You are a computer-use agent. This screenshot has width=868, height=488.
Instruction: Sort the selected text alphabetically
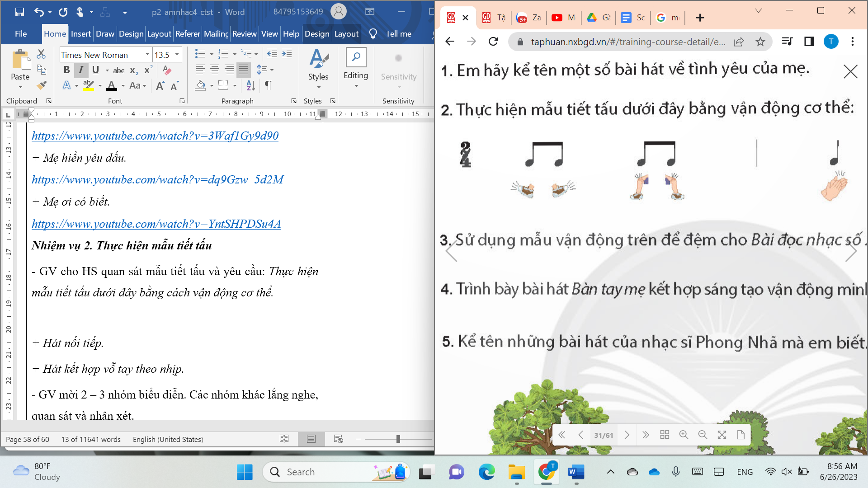pos(251,85)
